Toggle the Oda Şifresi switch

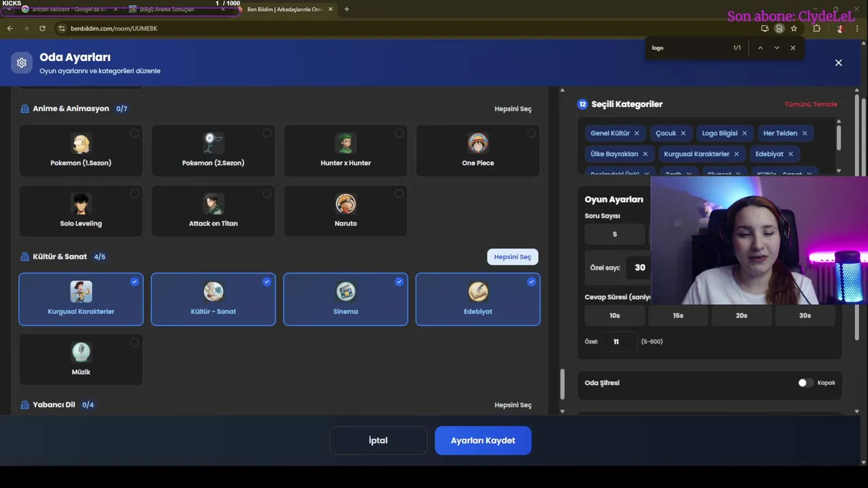(805, 383)
